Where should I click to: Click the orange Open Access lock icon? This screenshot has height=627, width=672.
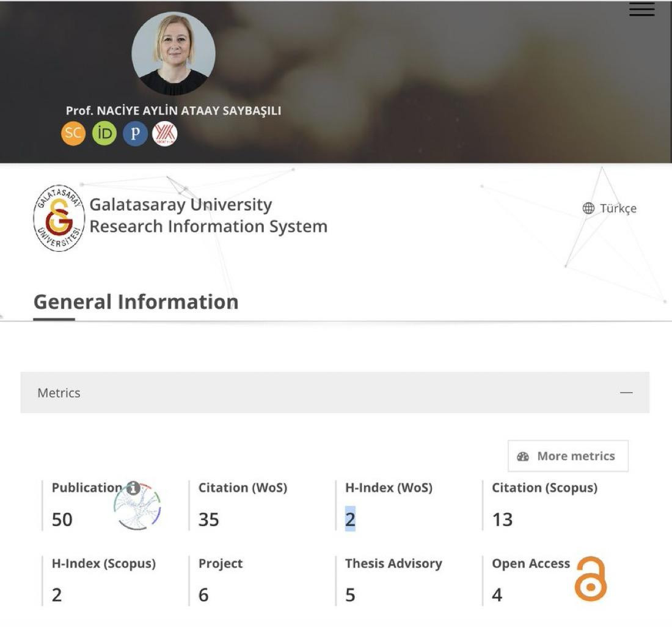point(591,579)
